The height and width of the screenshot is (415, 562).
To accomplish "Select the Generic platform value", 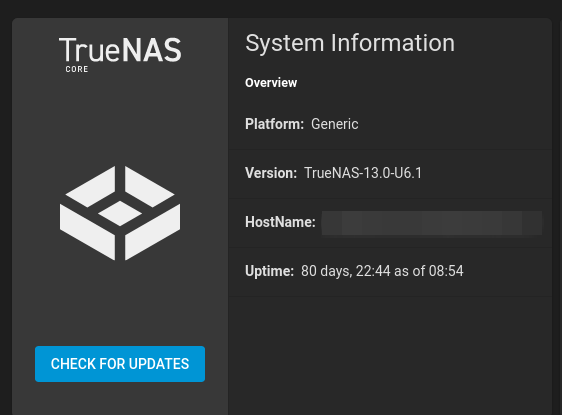I will tap(334, 124).
